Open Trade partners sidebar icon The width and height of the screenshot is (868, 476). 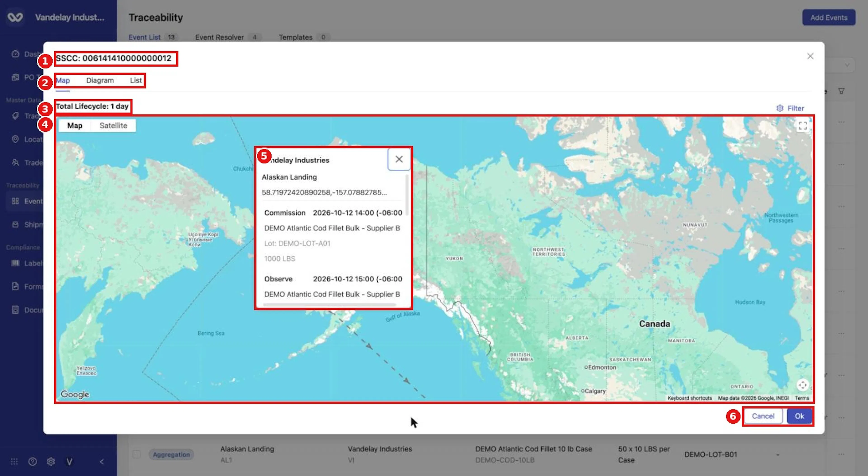[15, 162]
